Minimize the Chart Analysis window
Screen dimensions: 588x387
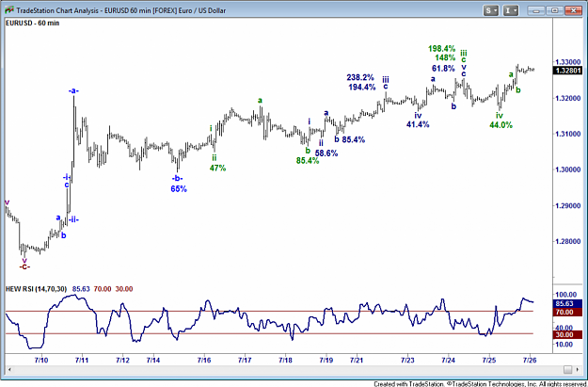[x=536, y=10]
